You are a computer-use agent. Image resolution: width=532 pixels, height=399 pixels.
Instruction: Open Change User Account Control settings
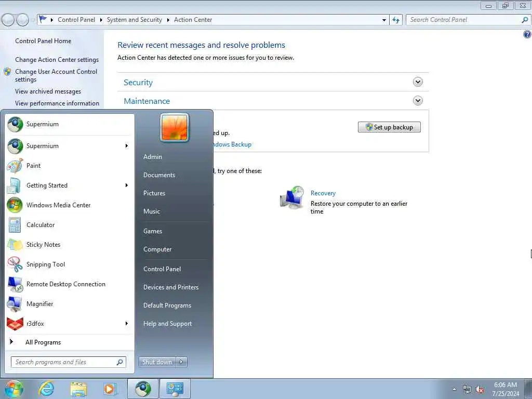click(x=56, y=75)
